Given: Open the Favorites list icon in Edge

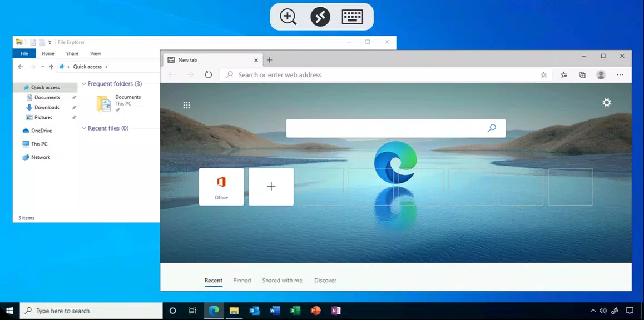Looking at the screenshot, I should click(x=563, y=74).
